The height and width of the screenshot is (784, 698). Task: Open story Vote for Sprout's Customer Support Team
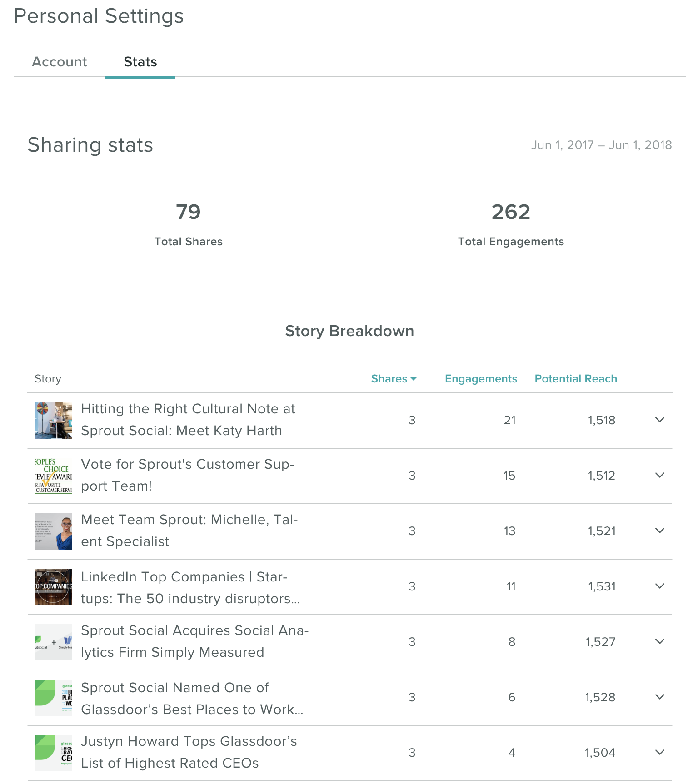pyautogui.click(x=188, y=475)
